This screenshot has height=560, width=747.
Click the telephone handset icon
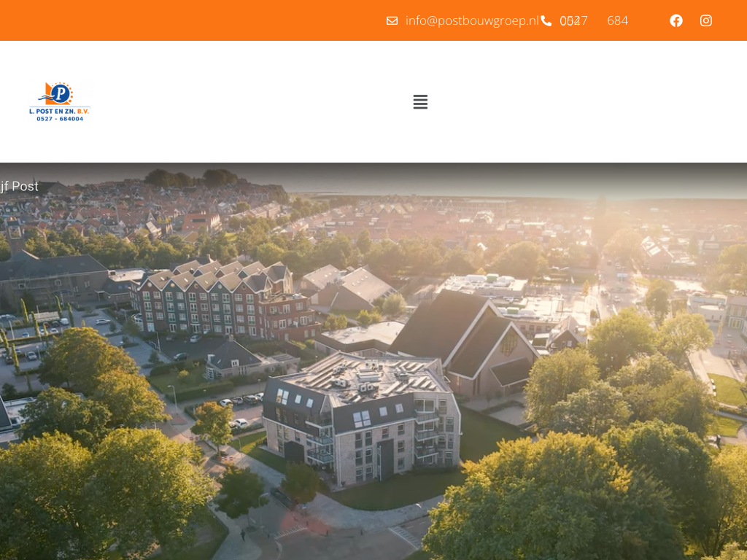click(546, 20)
